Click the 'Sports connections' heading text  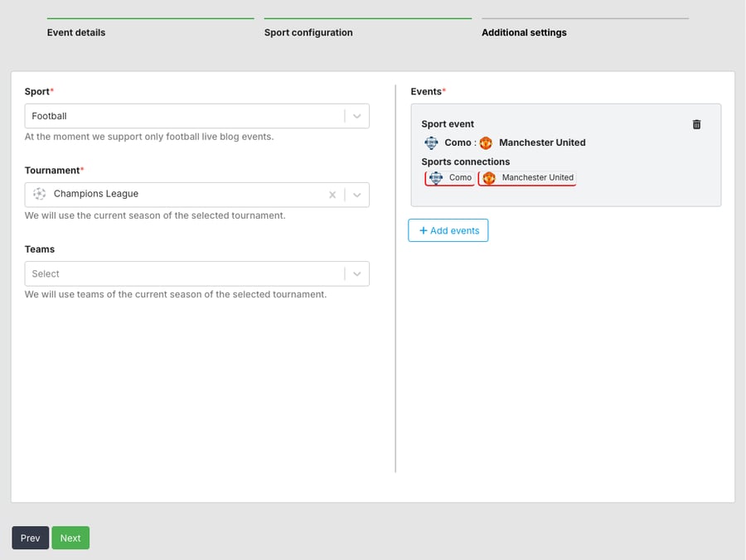(465, 162)
